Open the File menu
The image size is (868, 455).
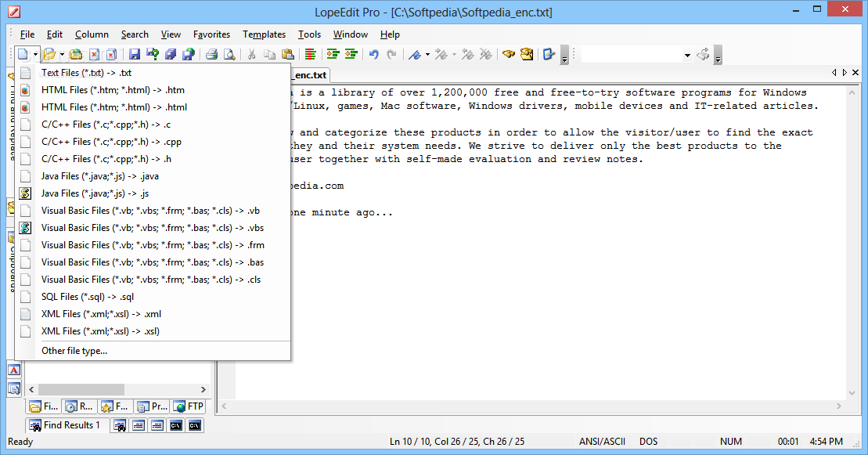click(27, 34)
